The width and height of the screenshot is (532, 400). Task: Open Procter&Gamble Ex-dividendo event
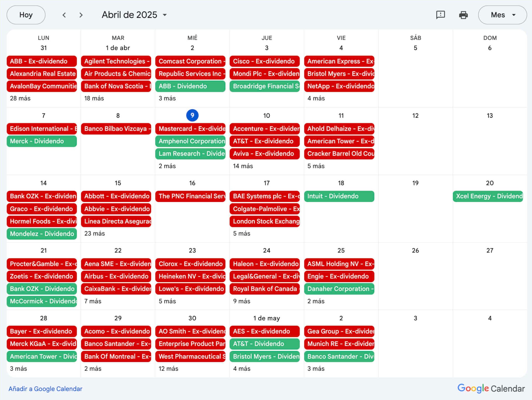click(42, 264)
